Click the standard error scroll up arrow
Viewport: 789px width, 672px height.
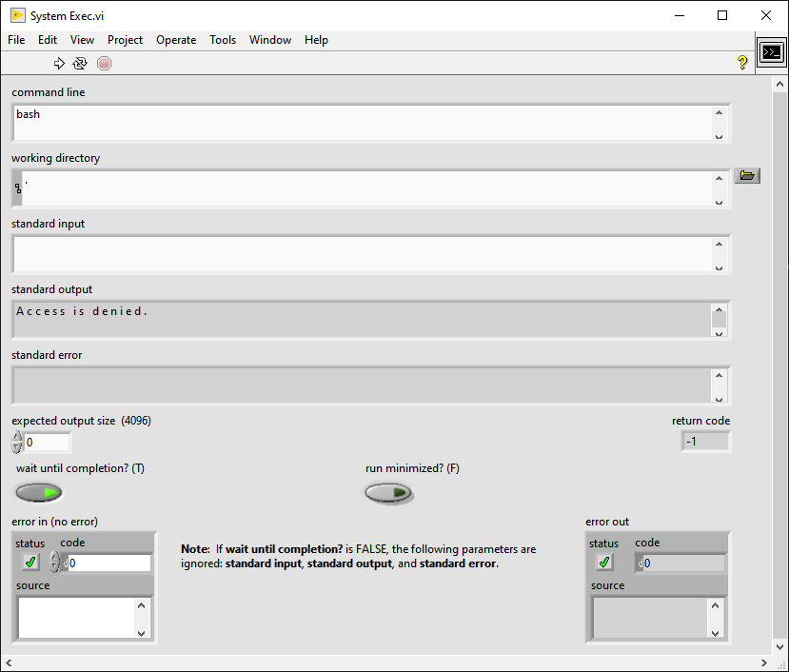(x=720, y=376)
